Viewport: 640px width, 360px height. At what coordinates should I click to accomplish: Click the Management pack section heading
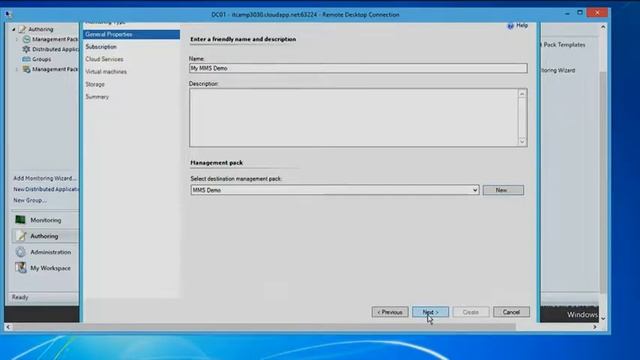coord(216,162)
